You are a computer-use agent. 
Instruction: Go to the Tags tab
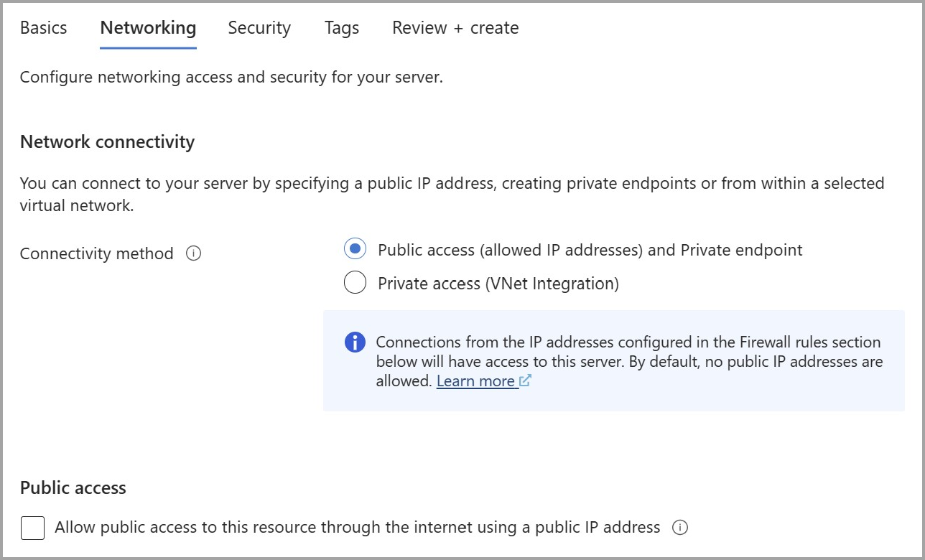coord(342,28)
